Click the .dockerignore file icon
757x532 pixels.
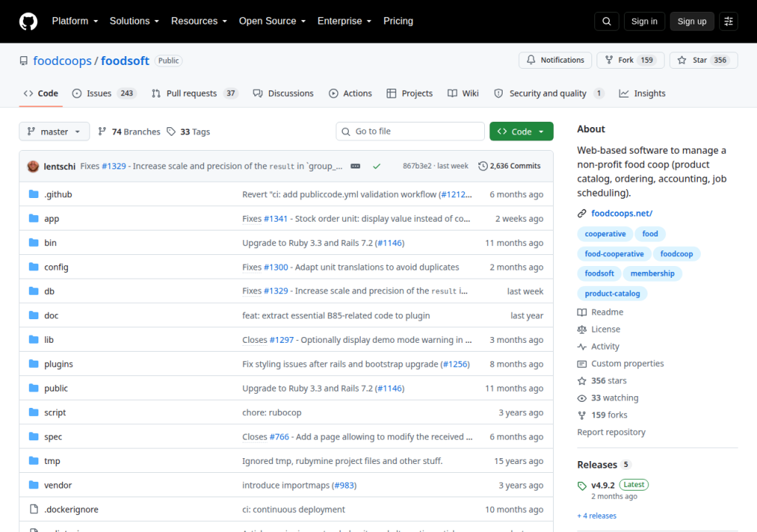pyautogui.click(x=34, y=509)
